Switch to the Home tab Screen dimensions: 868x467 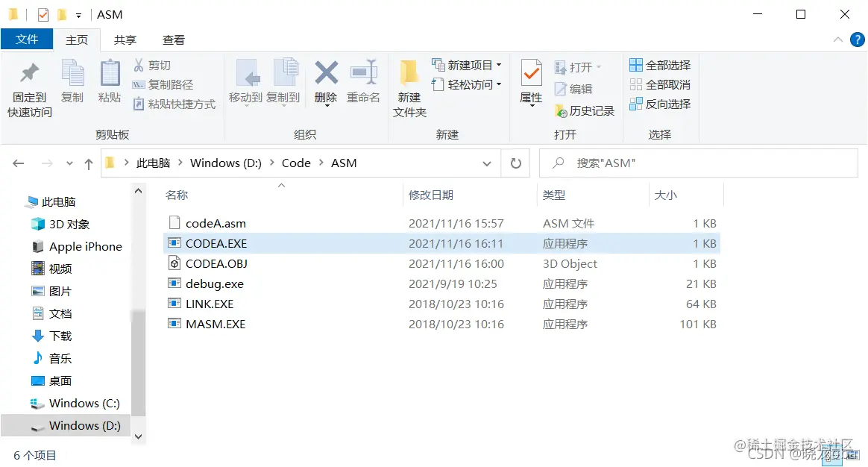pos(77,40)
